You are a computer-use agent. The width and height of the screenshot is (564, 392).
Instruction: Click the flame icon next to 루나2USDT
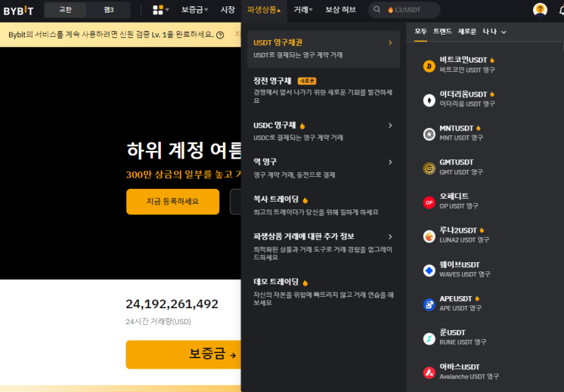(482, 230)
